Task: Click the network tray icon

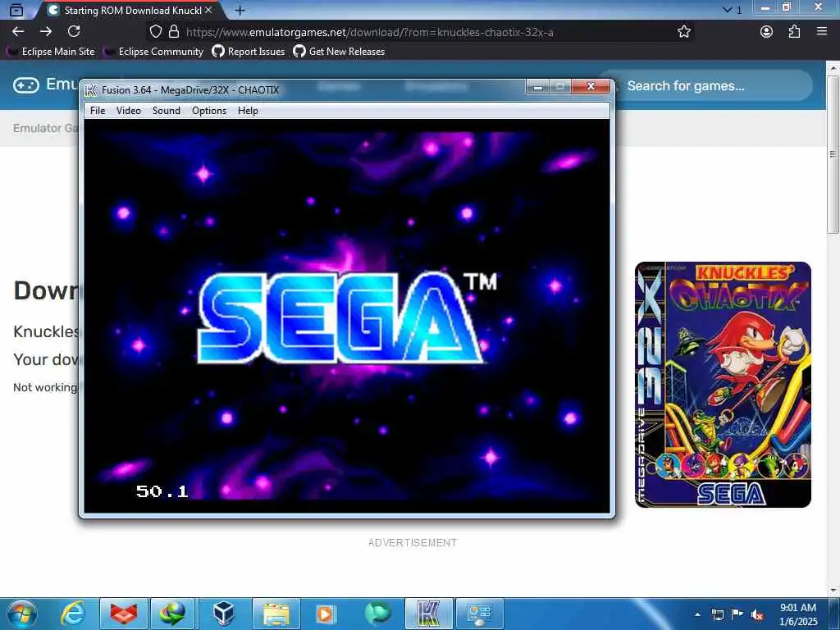Action: 717,614
